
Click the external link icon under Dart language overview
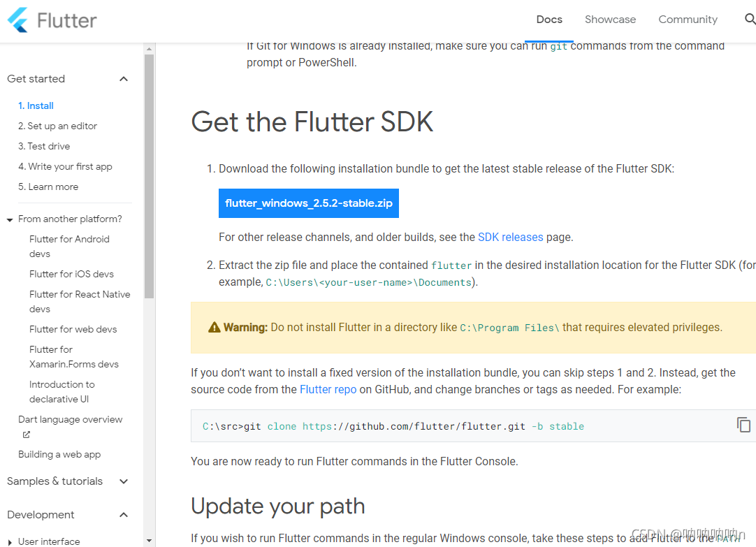(27, 435)
